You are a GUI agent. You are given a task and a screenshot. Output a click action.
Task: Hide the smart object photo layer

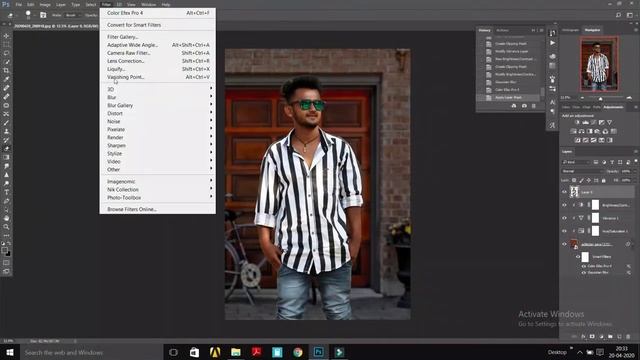tap(564, 244)
